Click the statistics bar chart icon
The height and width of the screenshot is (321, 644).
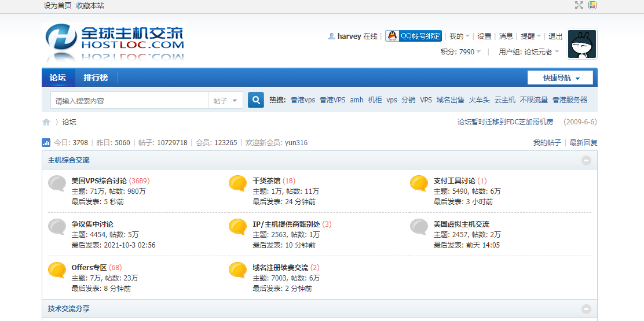[46, 143]
